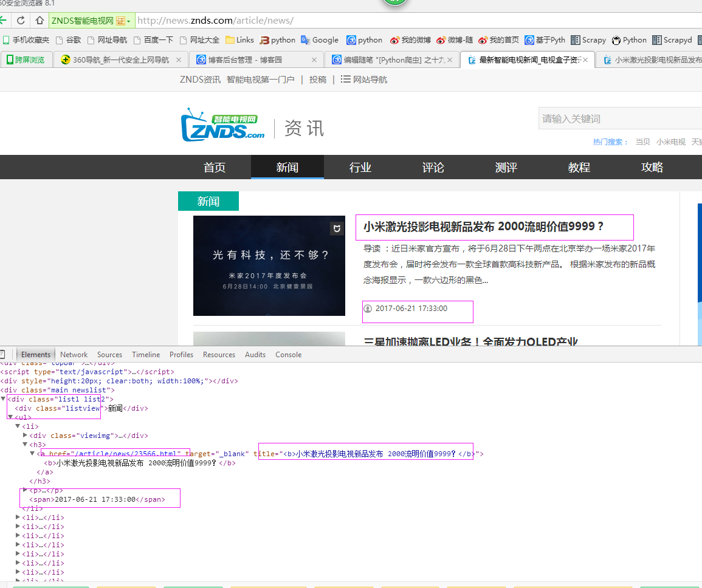Open the Links bookmark folder
The width and height of the screenshot is (702, 588).
click(x=239, y=40)
